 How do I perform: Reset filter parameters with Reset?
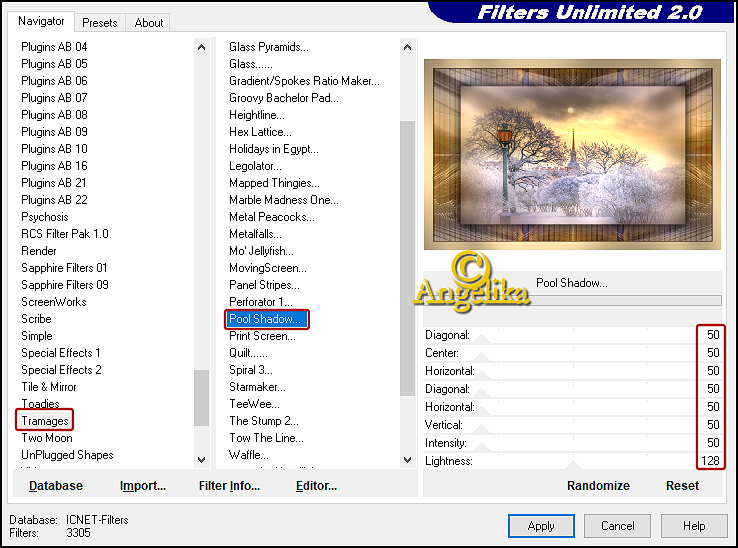682,485
